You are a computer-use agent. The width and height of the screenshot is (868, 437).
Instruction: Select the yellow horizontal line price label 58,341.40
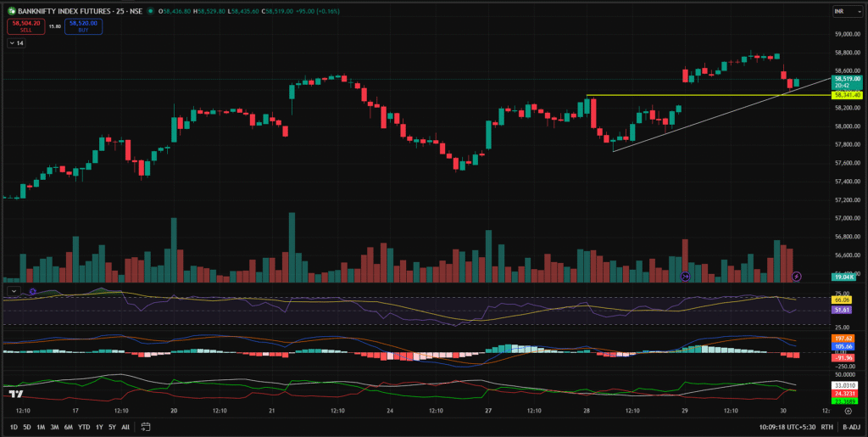[847, 95]
